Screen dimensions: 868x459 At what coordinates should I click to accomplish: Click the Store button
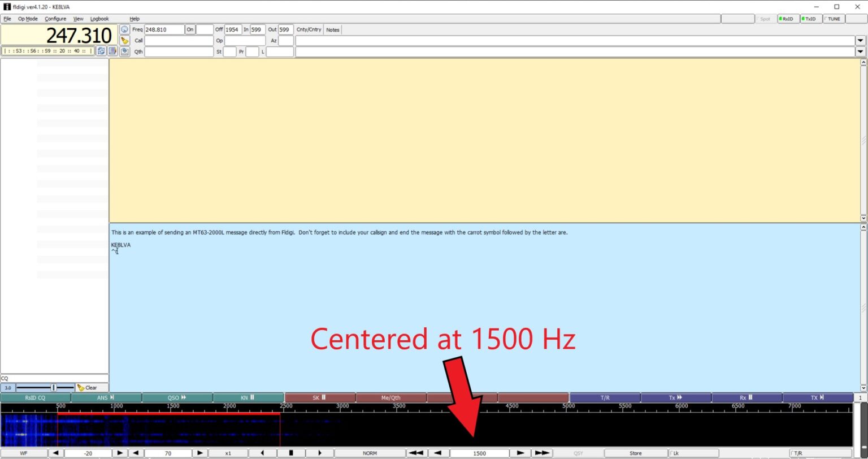[x=636, y=453]
